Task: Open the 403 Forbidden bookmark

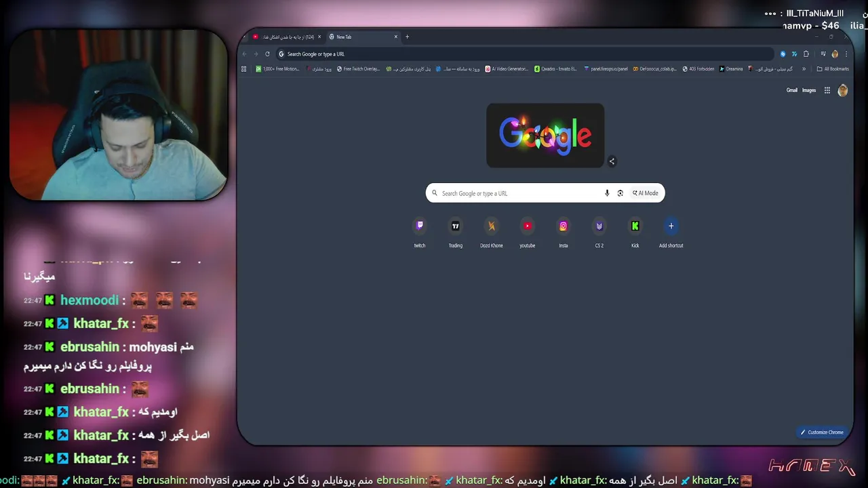Action: [698, 69]
